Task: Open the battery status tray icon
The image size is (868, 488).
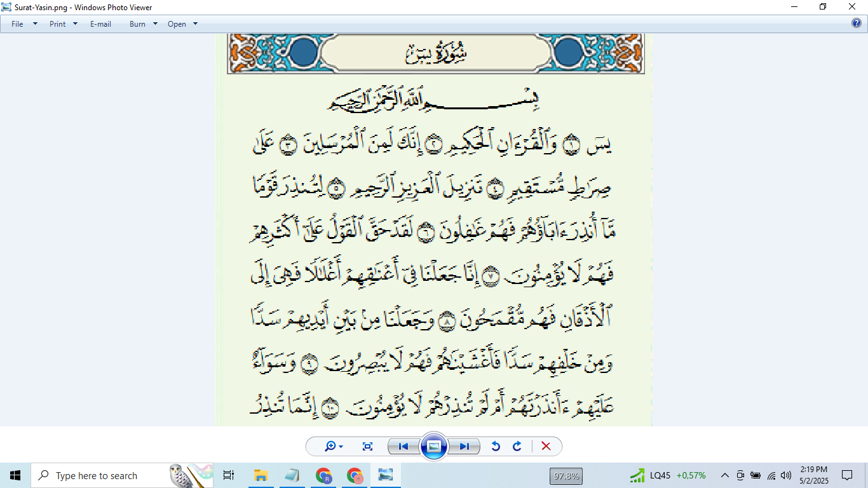Action: pyautogui.click(x=756, y=475)
